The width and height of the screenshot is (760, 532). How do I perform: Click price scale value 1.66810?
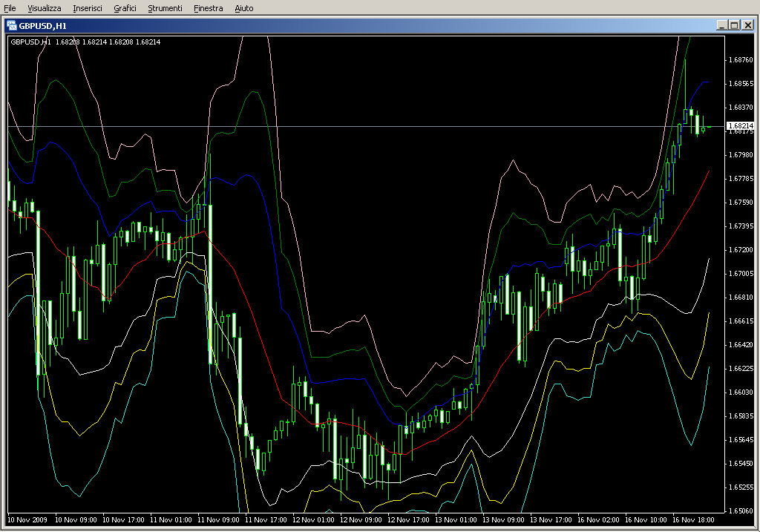[x=741, y=298]
